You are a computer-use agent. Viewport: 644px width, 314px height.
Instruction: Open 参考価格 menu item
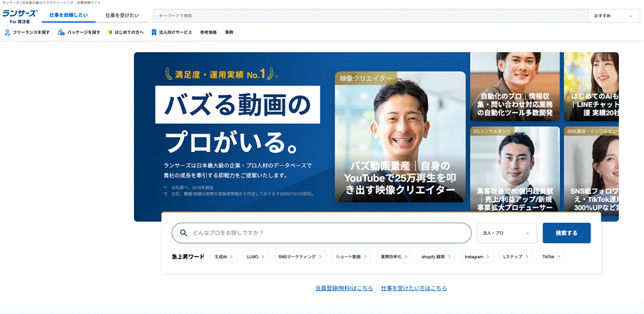point(208,32)
